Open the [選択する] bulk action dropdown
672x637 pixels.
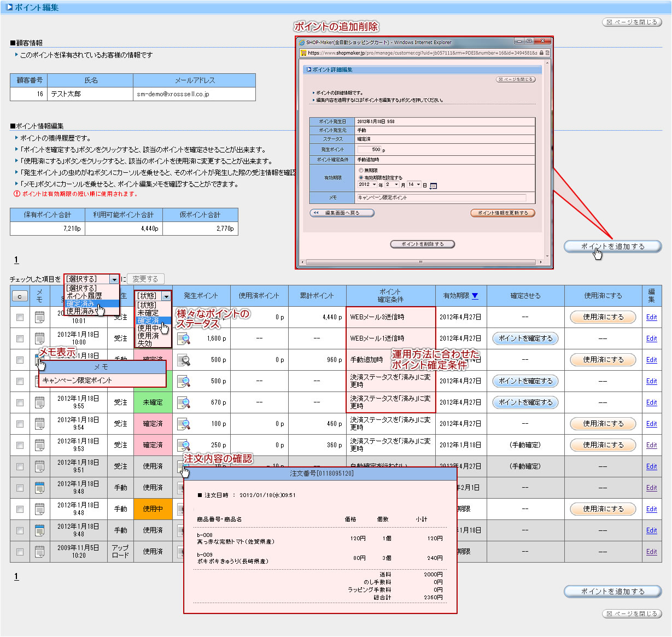tap(114, 279)
